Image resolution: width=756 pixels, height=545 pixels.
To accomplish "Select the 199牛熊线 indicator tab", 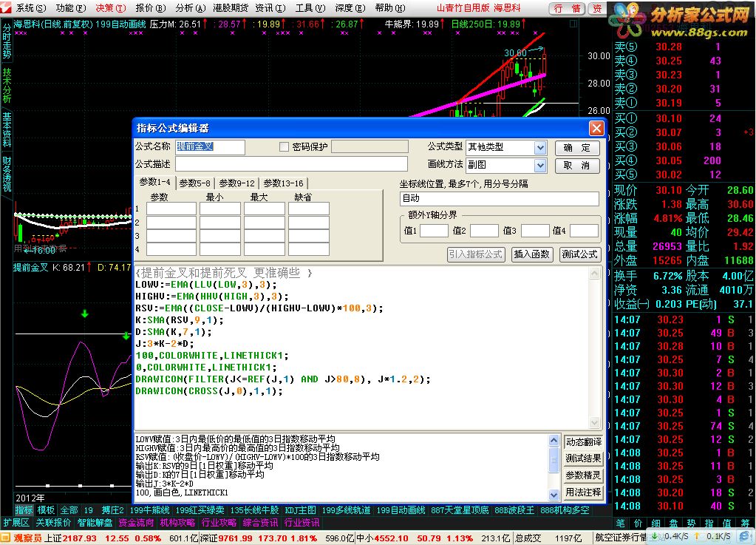I will [150, 510].
